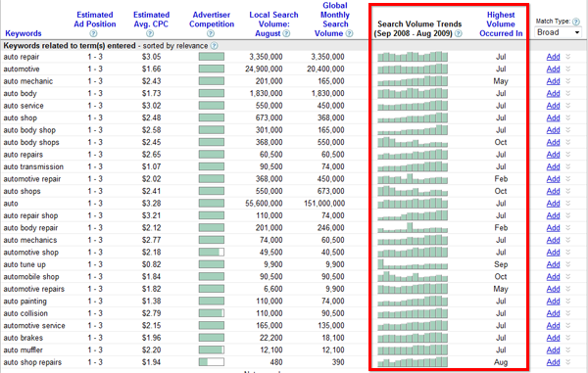Sort by Estimated Ad Position header
The height and width of the screenshot is (373, 588).
[94, 20]
